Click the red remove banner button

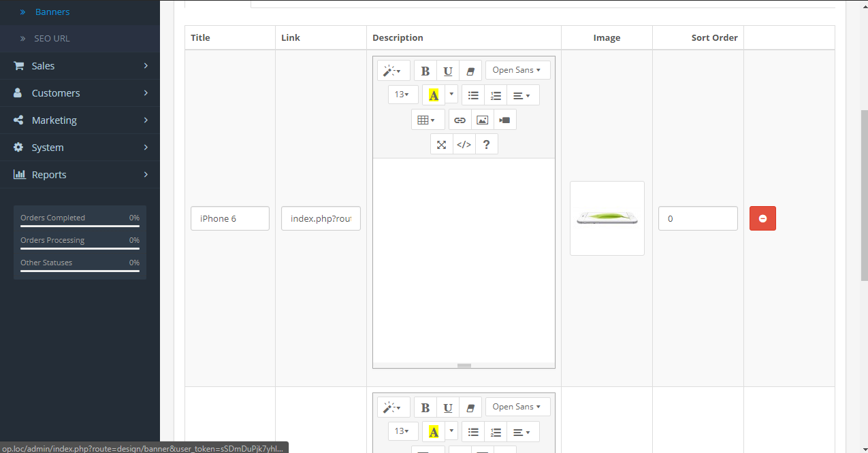tap(762, 218)
